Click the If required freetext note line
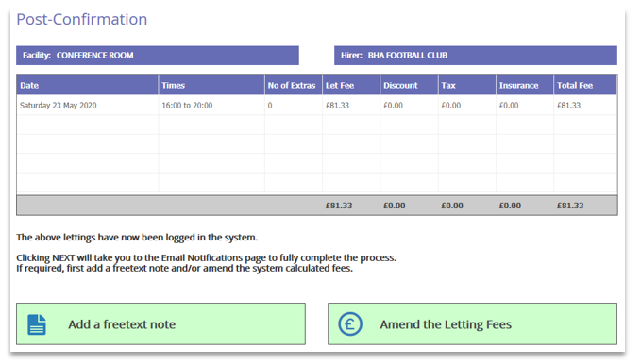The image size is (641, 364). (x=184, y=269)
